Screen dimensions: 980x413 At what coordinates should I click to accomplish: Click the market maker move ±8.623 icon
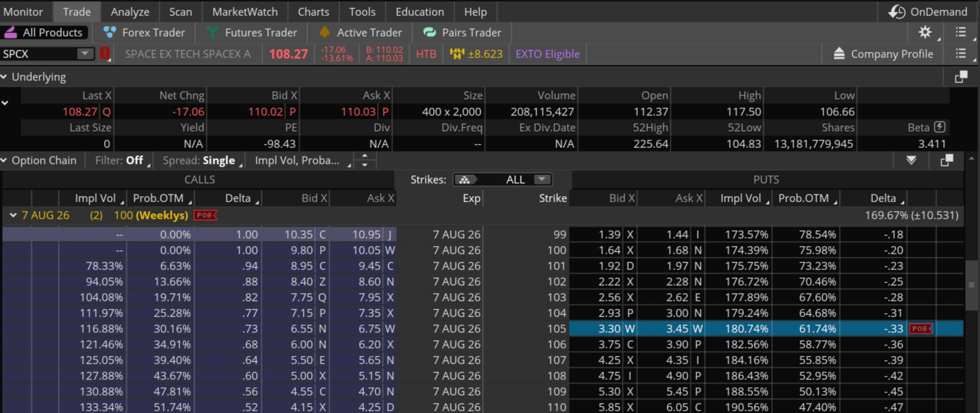click(x=456, y=54)
